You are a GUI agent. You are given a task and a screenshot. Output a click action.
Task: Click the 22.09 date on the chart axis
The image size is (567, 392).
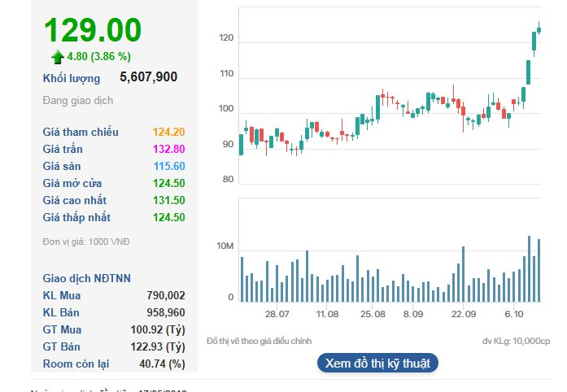pyautogui.click(x=464, y=313)
